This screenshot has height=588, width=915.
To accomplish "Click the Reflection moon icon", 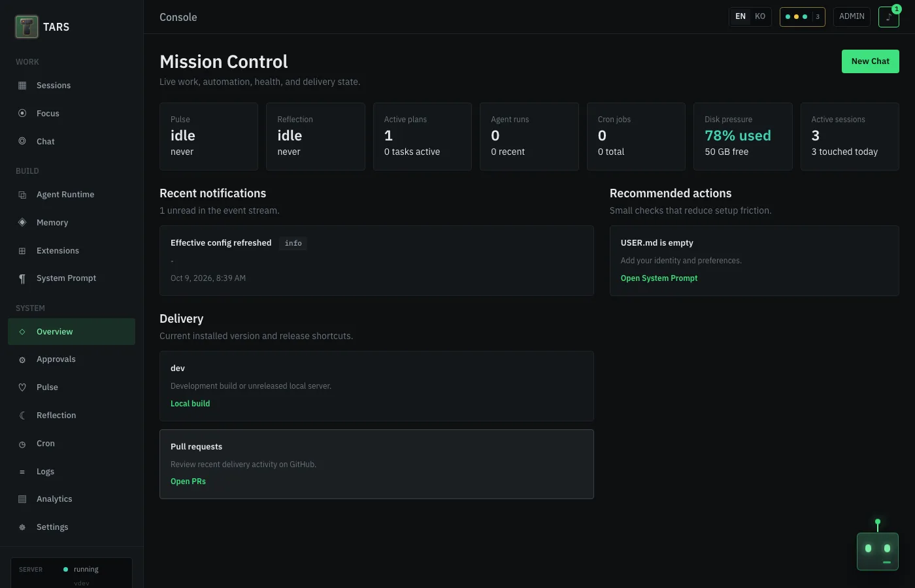I will coord(22,416).
